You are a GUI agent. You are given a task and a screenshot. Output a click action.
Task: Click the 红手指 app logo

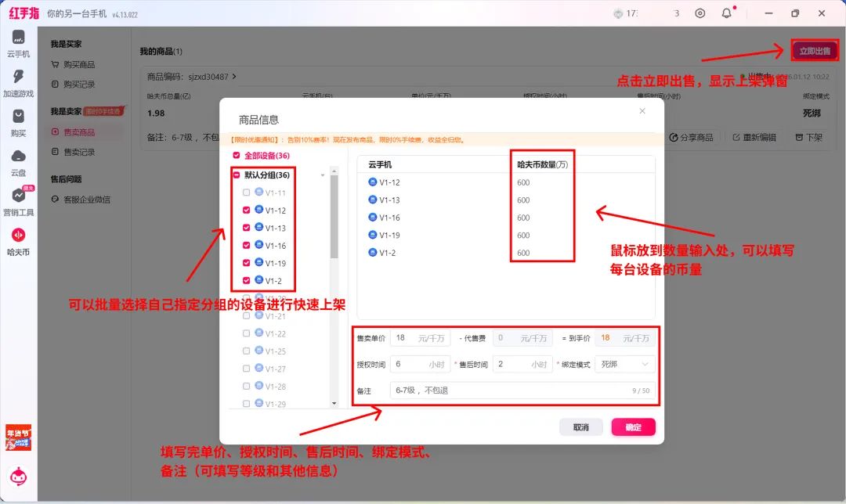pyautogui.click(x=24, y=13)
